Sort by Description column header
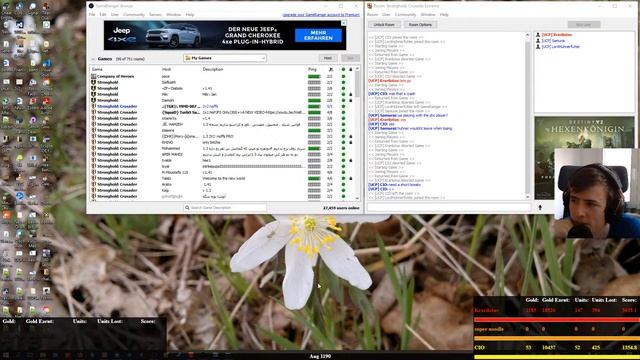The image size is (640, 360). [213, 69]
